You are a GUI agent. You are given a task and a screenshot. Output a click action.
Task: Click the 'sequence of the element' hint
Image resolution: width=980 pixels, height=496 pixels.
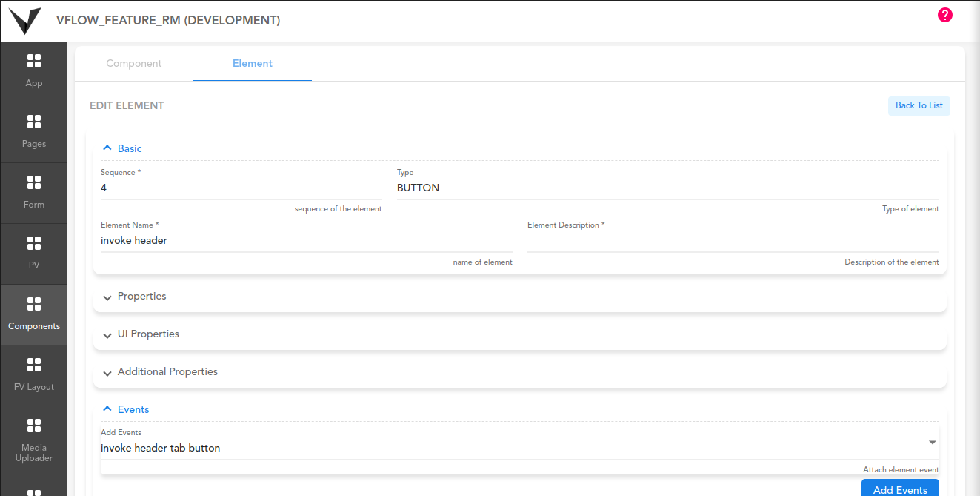coord(338,209)
